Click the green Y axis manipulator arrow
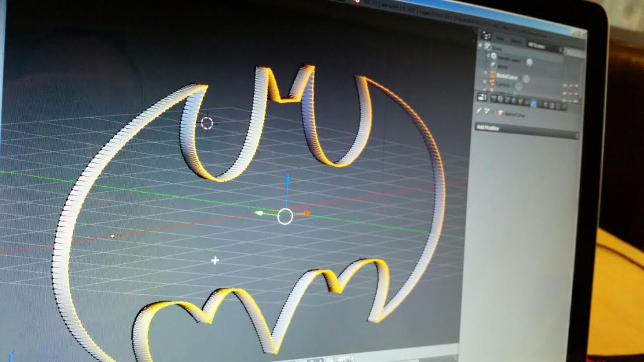Screen dimensions: 644x362 pos(259,213)
